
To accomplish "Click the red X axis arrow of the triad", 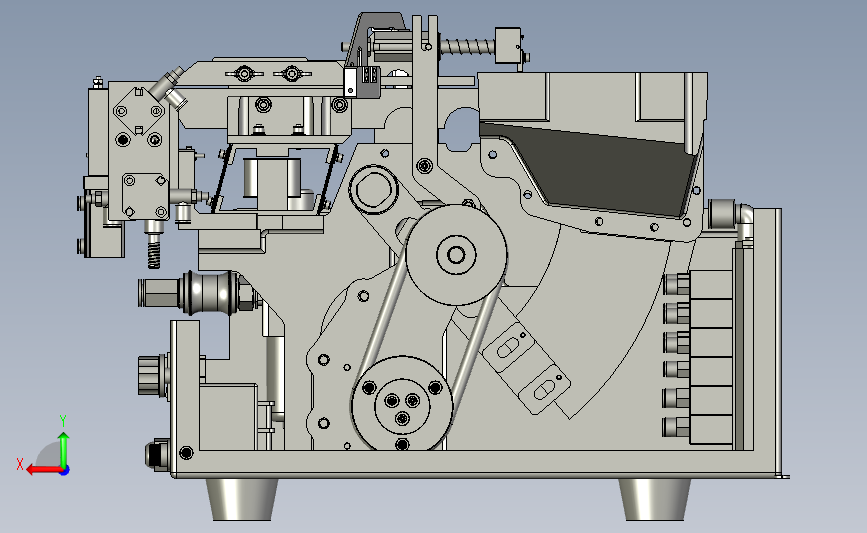I will [44, 470].
